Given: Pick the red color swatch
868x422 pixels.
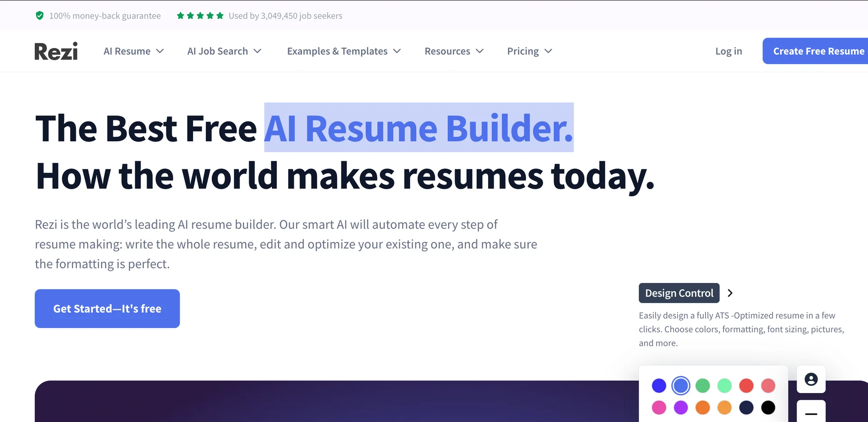Looking at the screenshot, I should click(x=746, y=386).
